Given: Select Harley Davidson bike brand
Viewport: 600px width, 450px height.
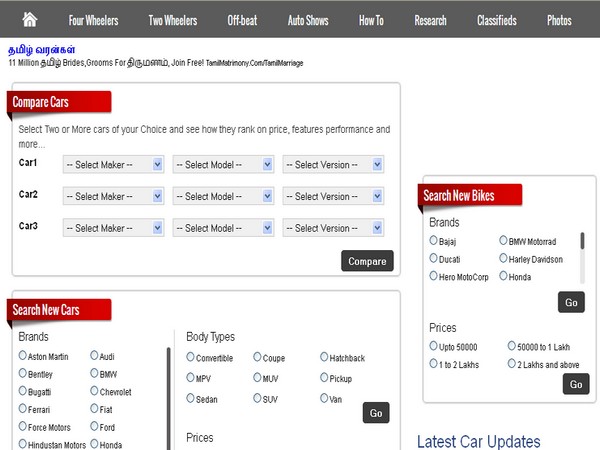Looking at the screenshot, I should coord(503,258).
